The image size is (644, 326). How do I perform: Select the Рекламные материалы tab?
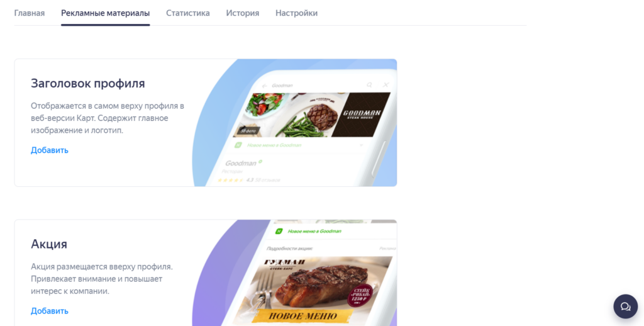105,13
